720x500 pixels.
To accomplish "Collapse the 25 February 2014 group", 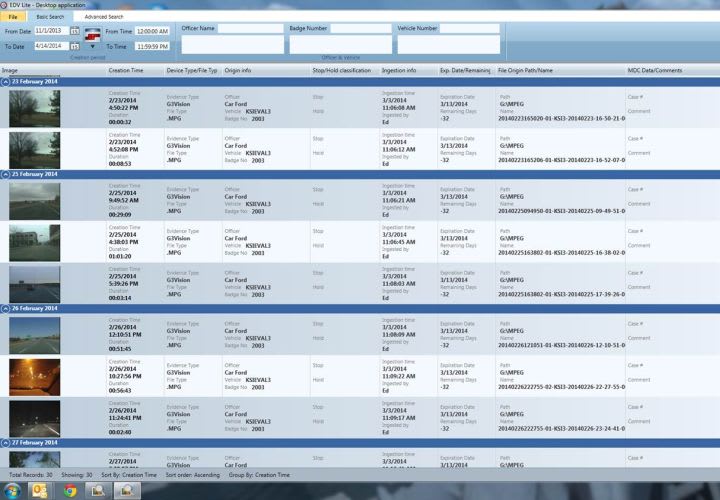I will point(5,174).
